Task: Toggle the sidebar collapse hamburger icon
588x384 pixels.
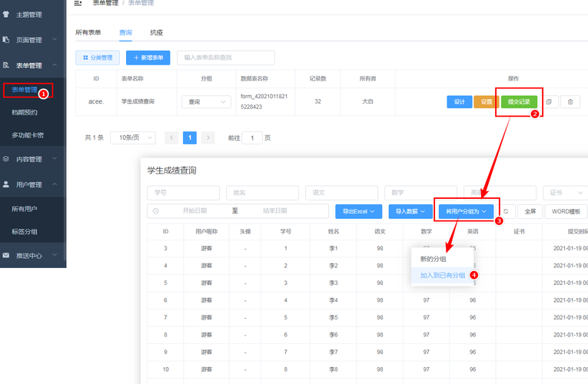Action: [x=78, y=3]
